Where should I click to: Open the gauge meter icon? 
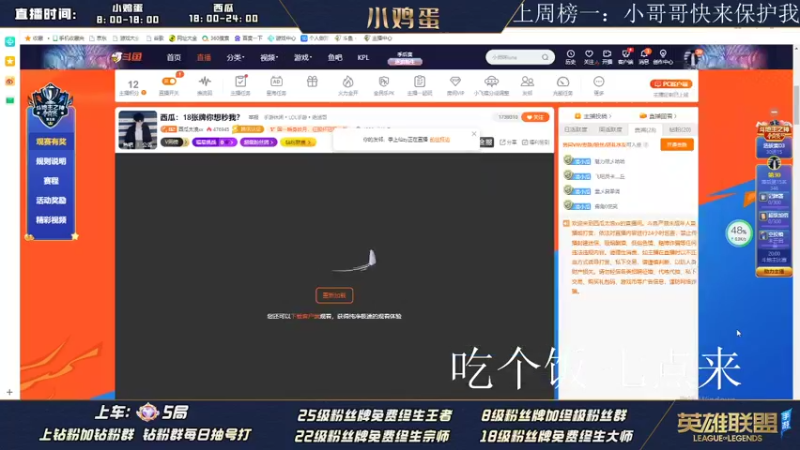(x=563, y=82)
